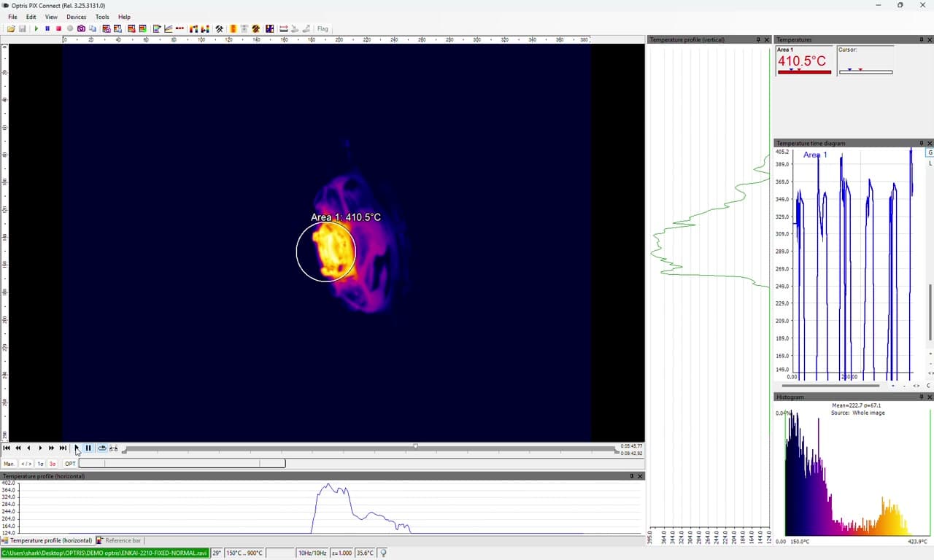Toggle the min/max scaling button

click(26, 464)
